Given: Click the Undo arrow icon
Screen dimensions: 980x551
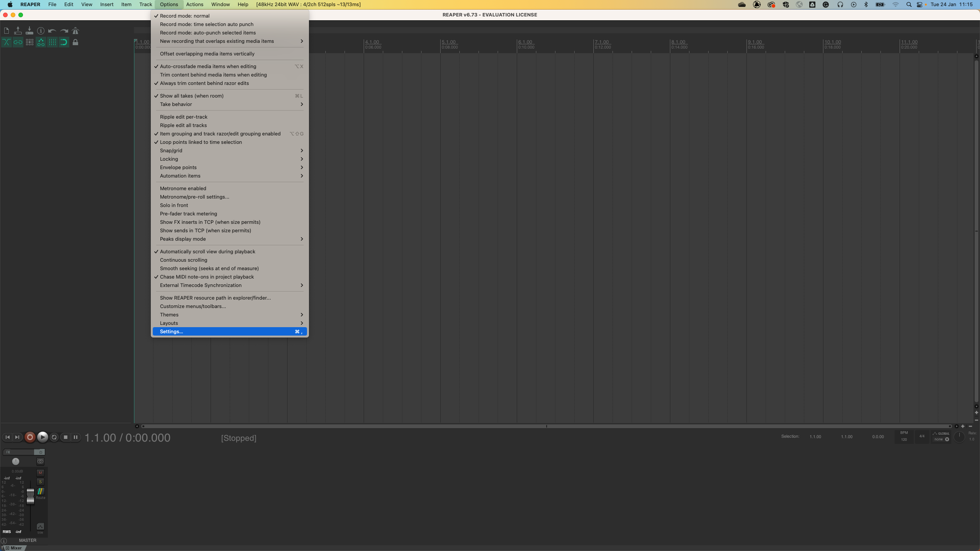Looking at the screenshot, I should coord(52,31).
